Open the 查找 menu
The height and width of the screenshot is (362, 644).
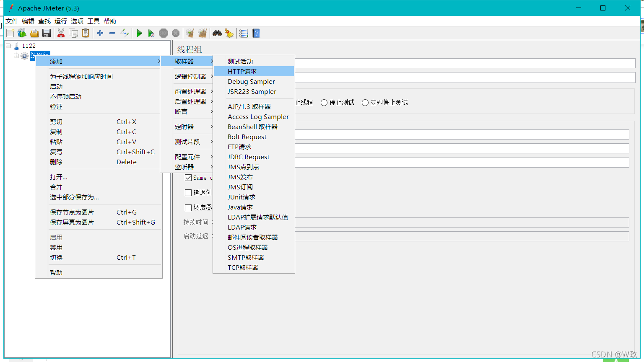(44, 21)
